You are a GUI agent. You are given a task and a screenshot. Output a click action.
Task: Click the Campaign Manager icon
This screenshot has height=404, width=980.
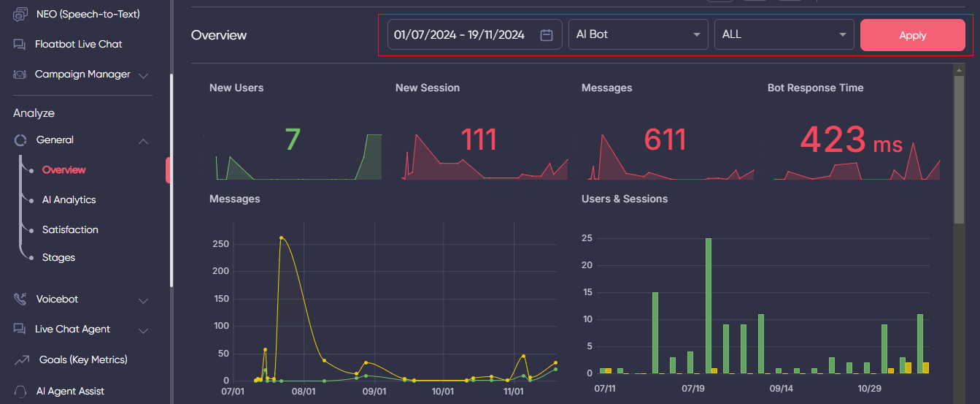click(20, 75)
